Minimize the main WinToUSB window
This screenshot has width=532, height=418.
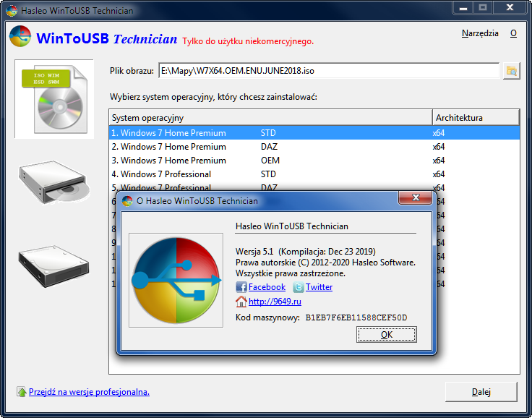point(463,7)
